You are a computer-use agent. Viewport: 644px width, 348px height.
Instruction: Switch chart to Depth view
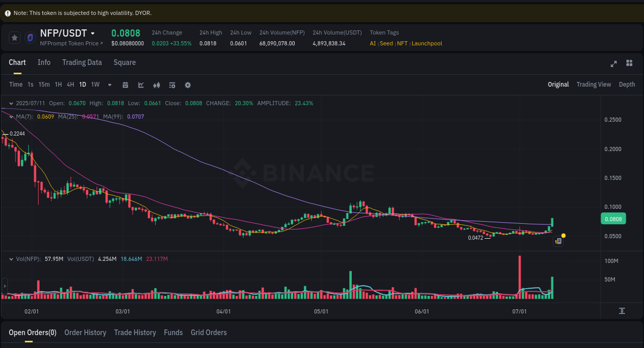626,84
